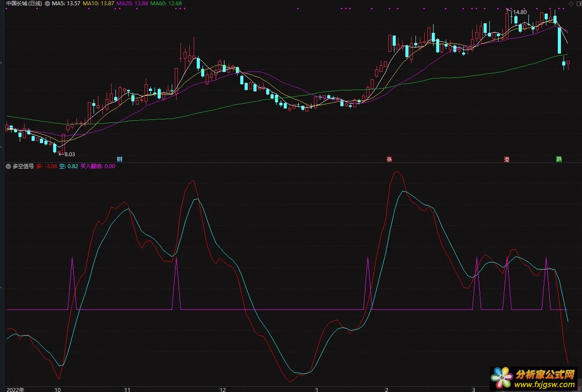
Task: Open the dropdown arrow beside 中国长城(日线)
Action: pyautogui.click(x=47, y=3)
